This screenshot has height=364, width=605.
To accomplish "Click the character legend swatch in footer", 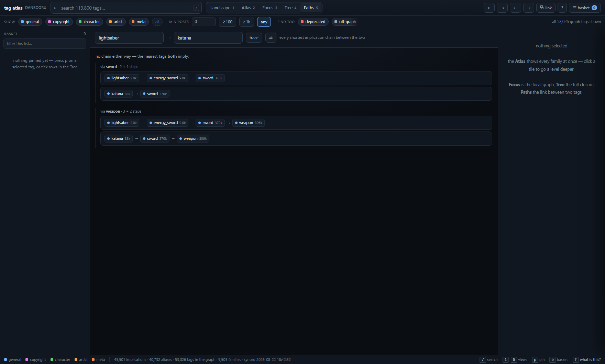I will click(x=52, y=360).
